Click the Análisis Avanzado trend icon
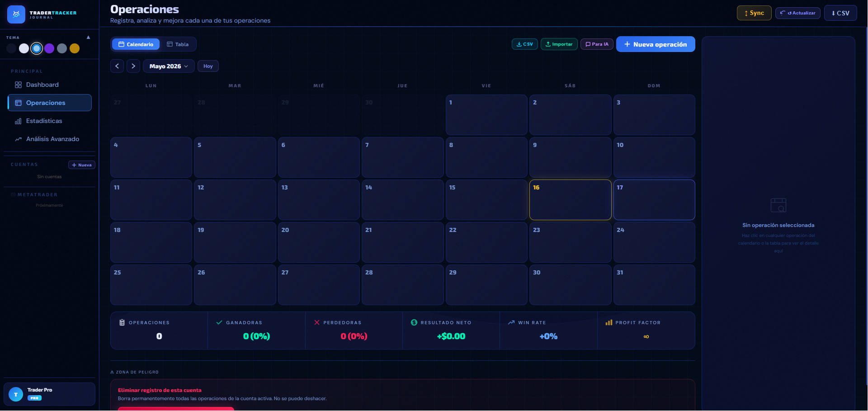Viewport: 868px width, 411px height. 18,139
